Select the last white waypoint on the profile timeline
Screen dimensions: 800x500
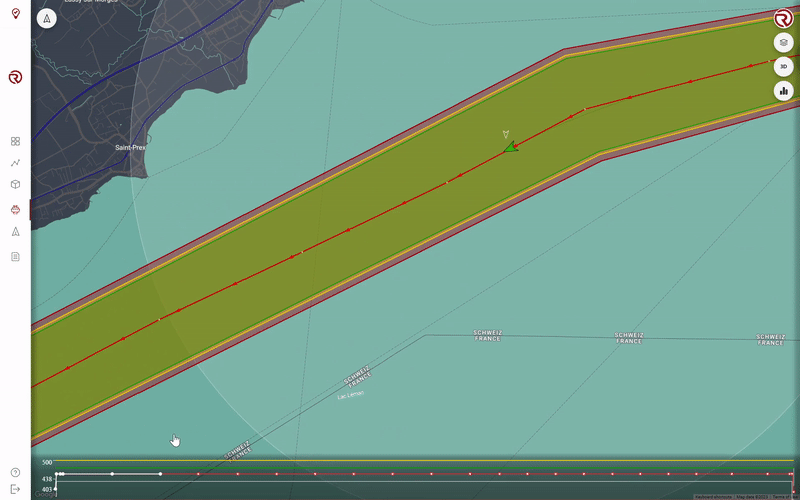(160, 474)
